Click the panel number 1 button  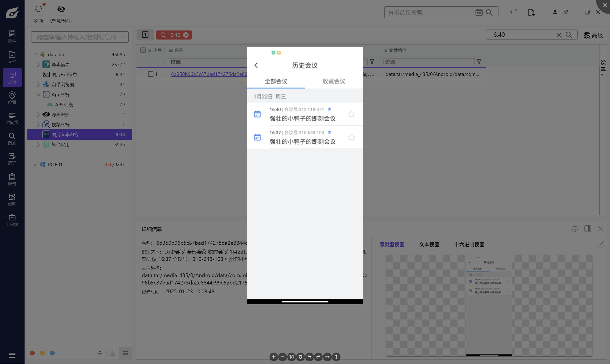(145, 35)
